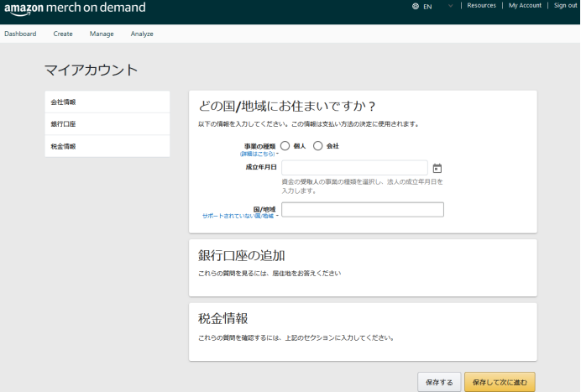Viewport: 581px width, 392px height.
Task: Click the Amazon Merch on Demand logo
Action: 75,8
